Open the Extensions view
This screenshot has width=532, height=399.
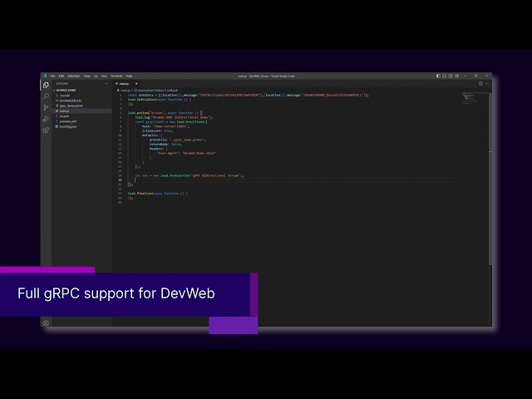(x=46, y=131)
